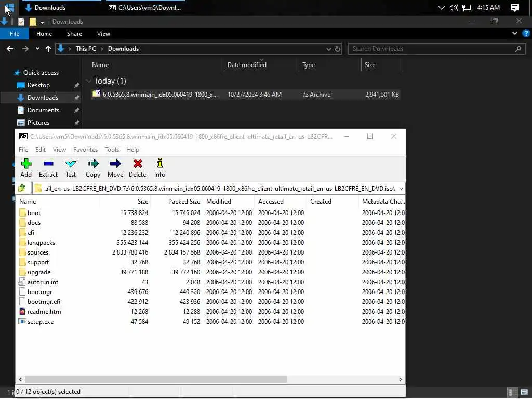
Task: Select the langpacks folder icon
Action: pos(22,242)
